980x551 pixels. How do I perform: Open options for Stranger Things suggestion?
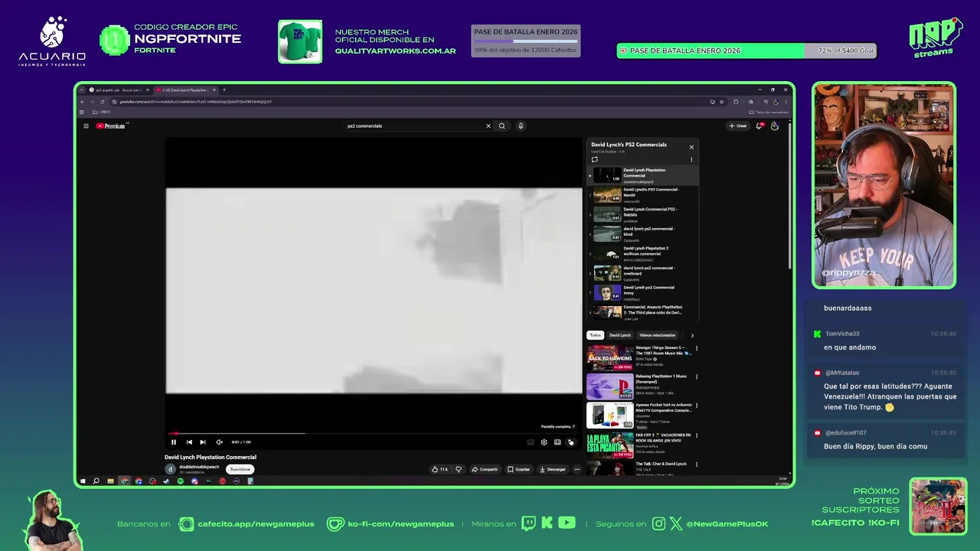[697, 349]
